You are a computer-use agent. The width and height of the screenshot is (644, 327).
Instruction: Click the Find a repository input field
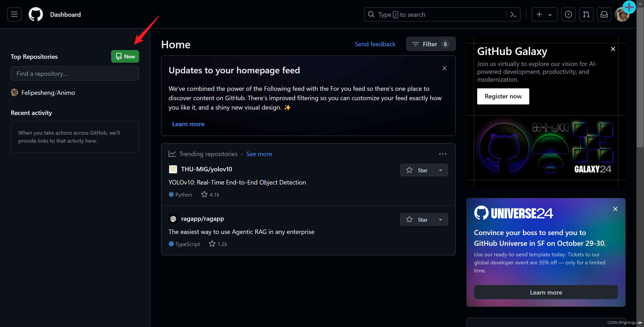point(75,73)
